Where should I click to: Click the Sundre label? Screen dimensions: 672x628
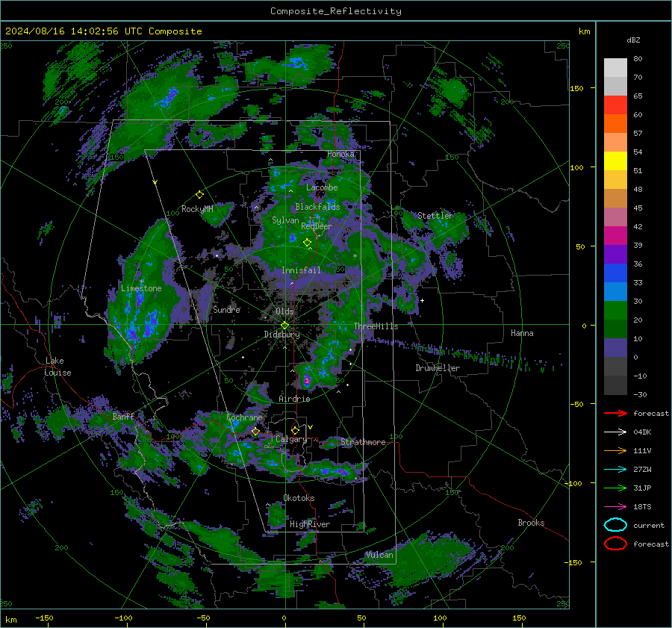pyautogui.click(x=226, y=309)
